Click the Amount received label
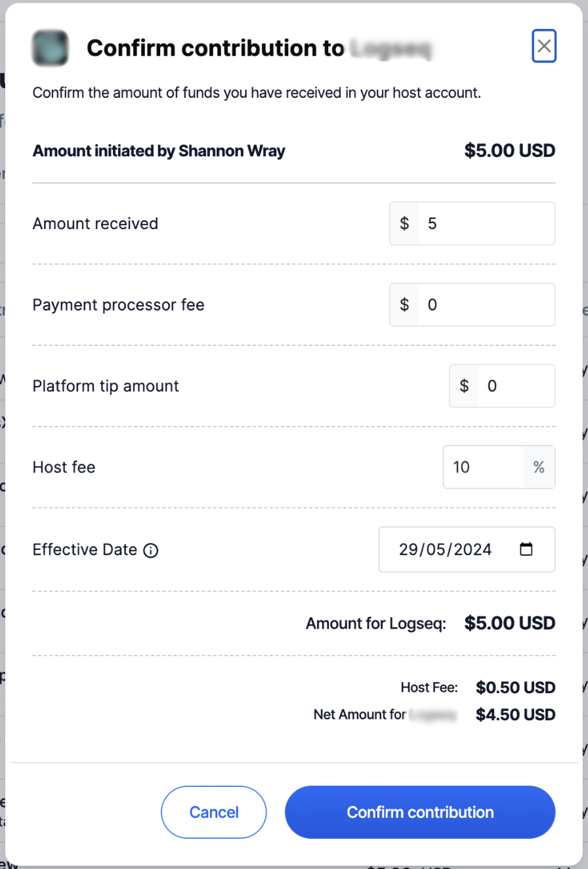This screenshot has width=588, height=869. point(95,224)
